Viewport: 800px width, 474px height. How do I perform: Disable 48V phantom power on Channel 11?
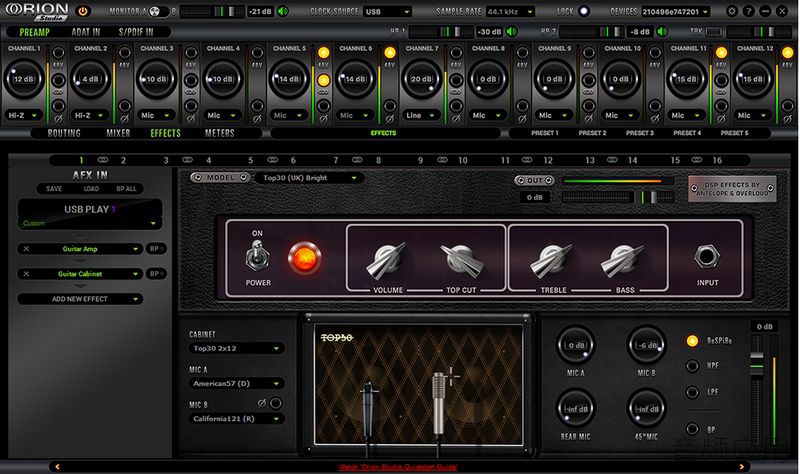tap(721, 53)
